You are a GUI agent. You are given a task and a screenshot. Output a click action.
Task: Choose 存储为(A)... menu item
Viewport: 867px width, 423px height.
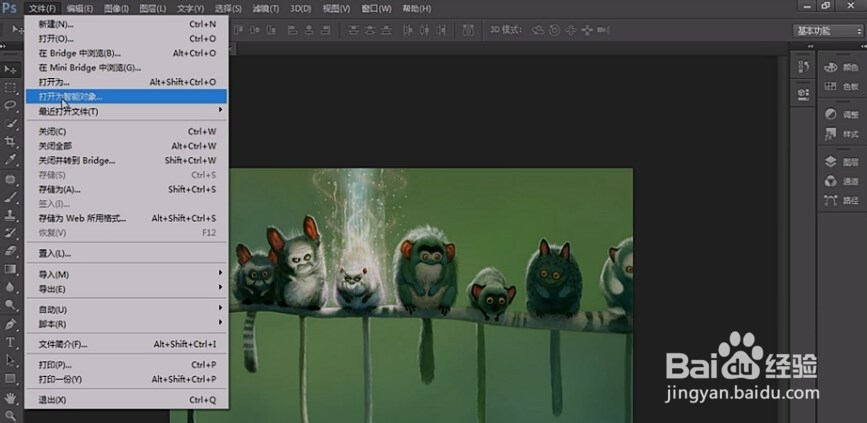126,189
